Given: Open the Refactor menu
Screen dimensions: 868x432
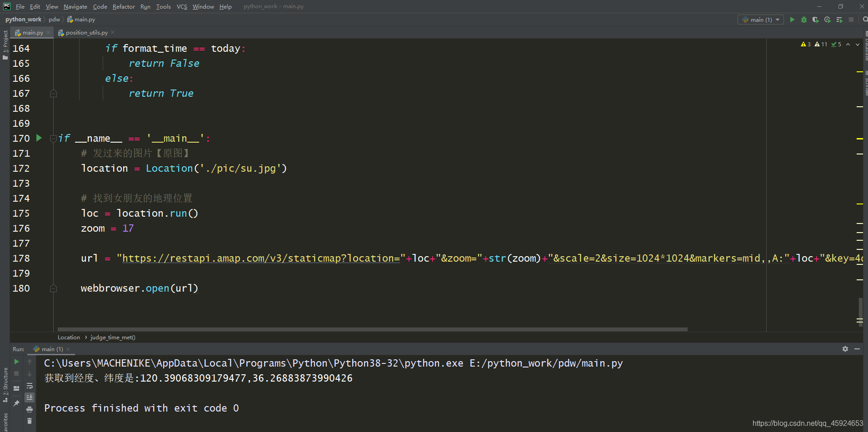Looking at the screenshot, I should [x=124, y=6].
